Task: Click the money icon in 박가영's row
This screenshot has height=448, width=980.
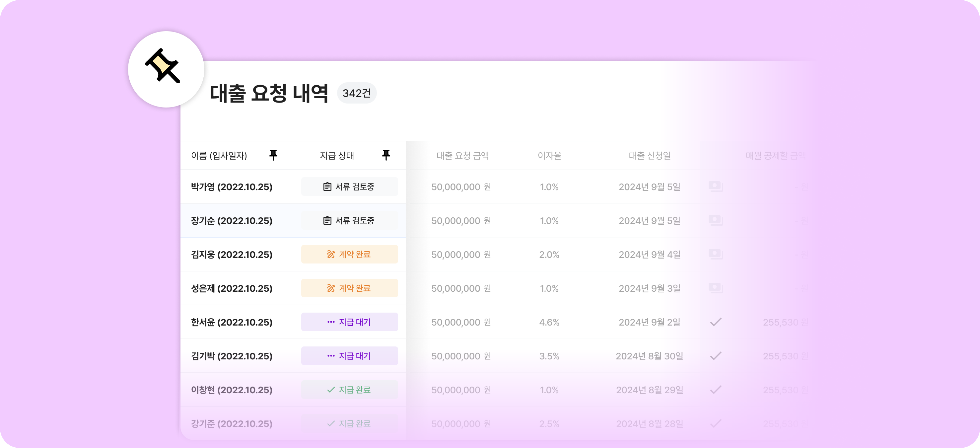Action: (715, 187)
